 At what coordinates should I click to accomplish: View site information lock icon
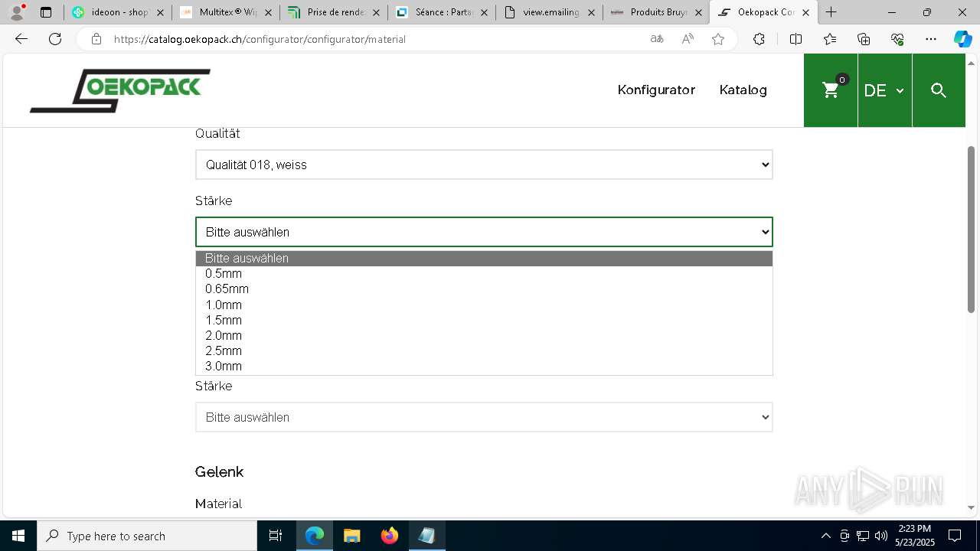point(96,39)
